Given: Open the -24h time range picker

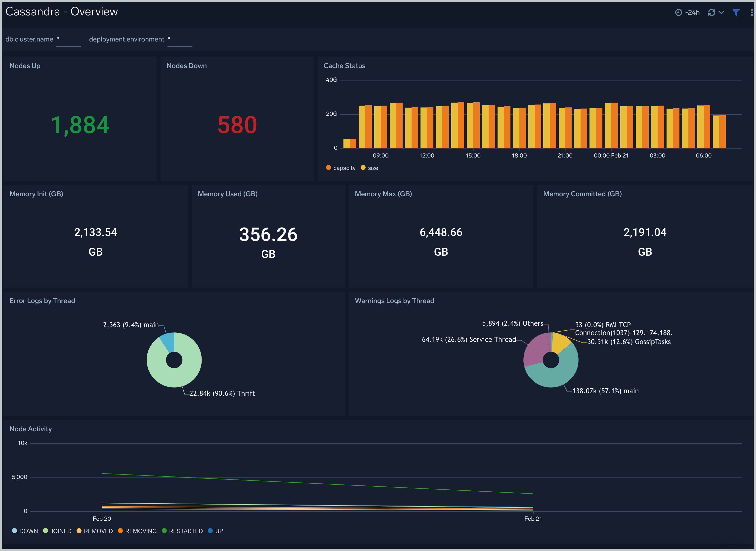Looking at the screenshot, I should pyautogui.click(x=687, y=12).
